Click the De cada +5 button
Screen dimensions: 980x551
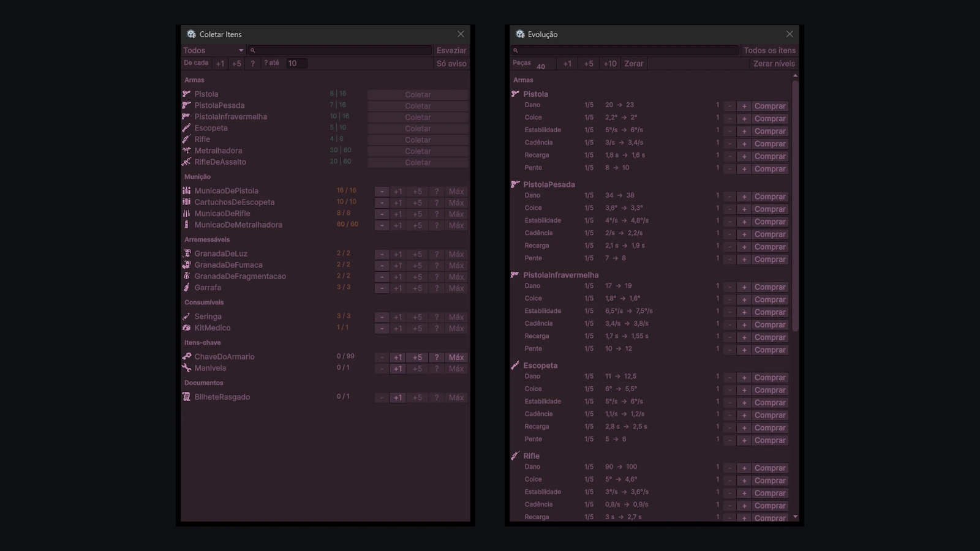(236, 64)
